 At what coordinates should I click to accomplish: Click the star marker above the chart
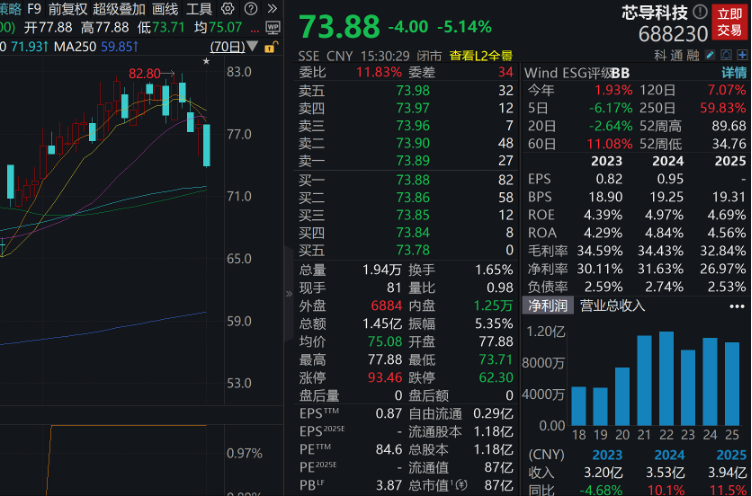pyautogui.click(x=206, y=61)
